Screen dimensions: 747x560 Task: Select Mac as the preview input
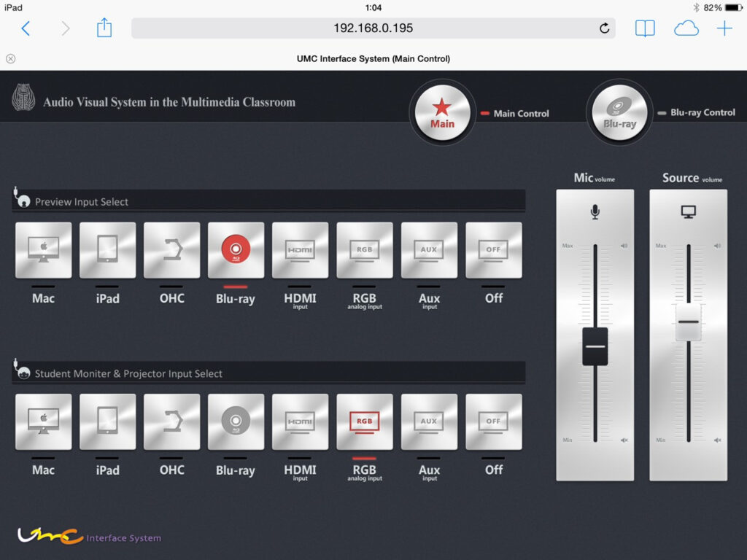pyautogui.click(x=44, y=250)
